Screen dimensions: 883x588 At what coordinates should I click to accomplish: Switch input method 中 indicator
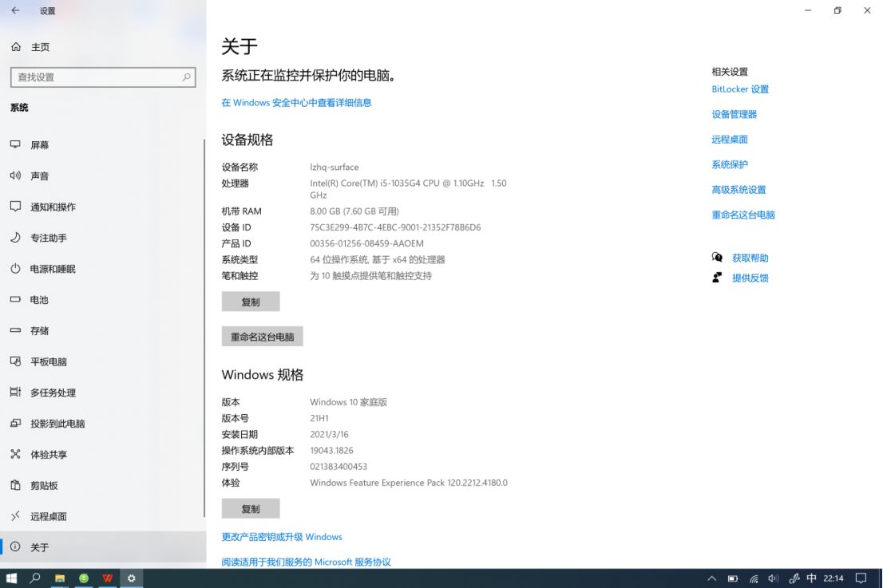[x=811, y=578]
